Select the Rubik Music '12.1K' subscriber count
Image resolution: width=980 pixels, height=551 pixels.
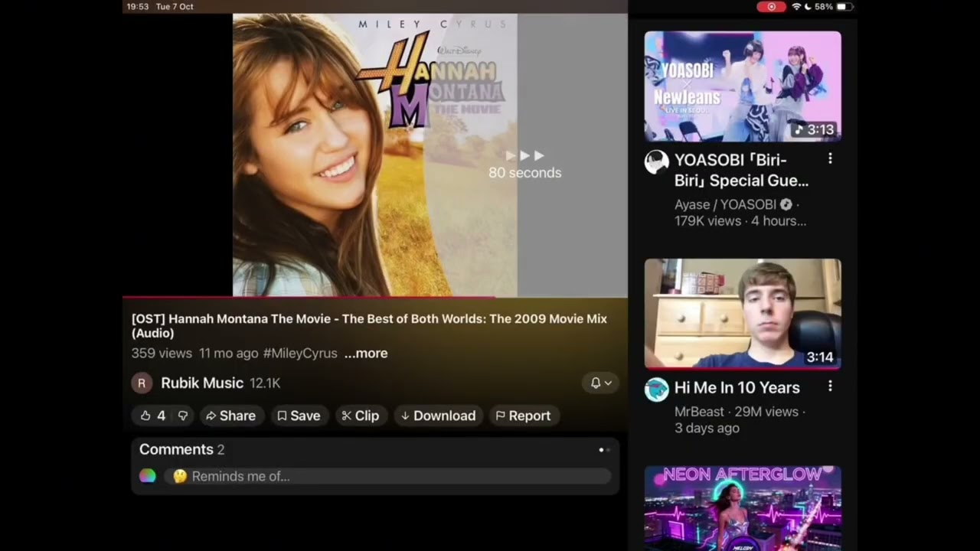click(265, 383)
